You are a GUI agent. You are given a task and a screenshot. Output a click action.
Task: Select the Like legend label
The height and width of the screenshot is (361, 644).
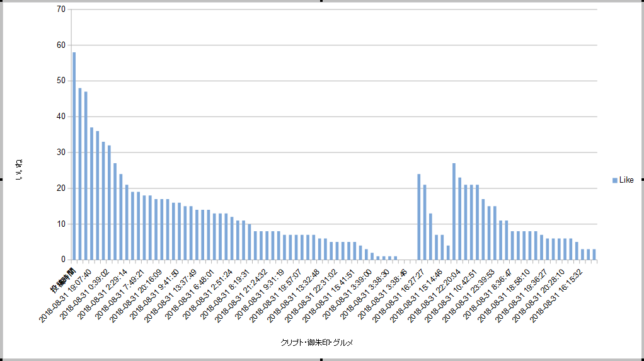pyautogui.click(x=626, y=181)
